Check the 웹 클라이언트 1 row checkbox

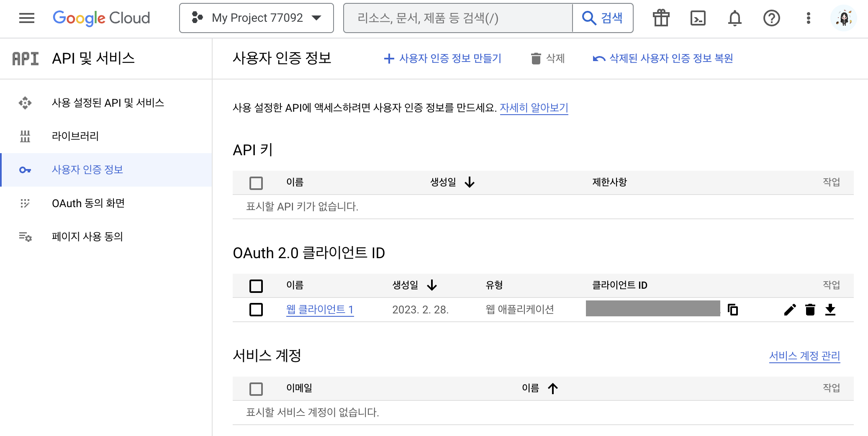[x=256, y=310]
